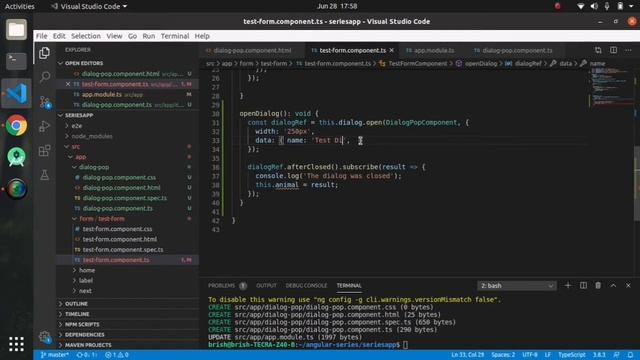Launch Google Chrome from dock
This screenshot has width=640, height=360.
(x=16, y=125)
